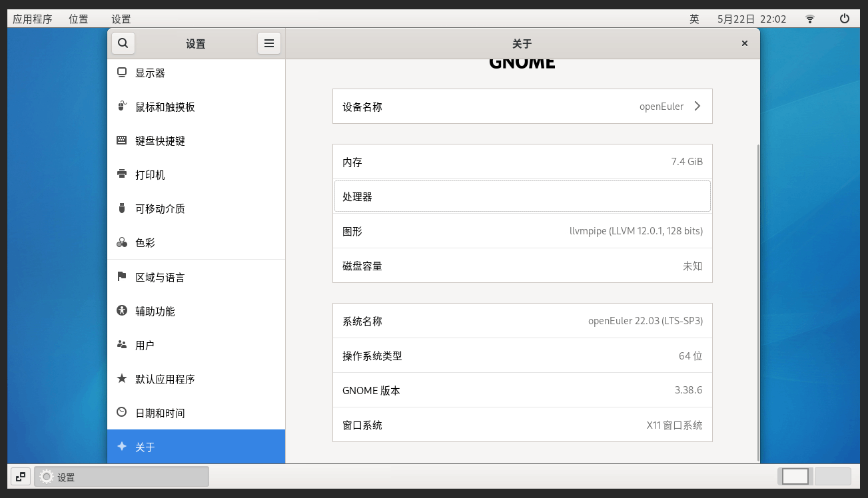Viewport: 868px width, 498px height.
Task: Click the mouse icon beside 鼠标和触摸板
Action: point(121,107)
